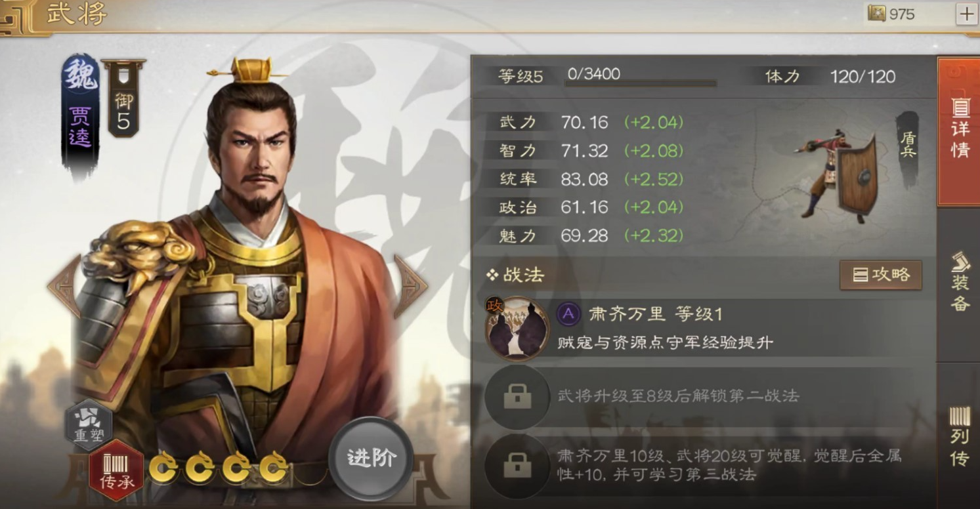
Task: Click the A-grade skill rank badge
Action: tap(568, 314)
